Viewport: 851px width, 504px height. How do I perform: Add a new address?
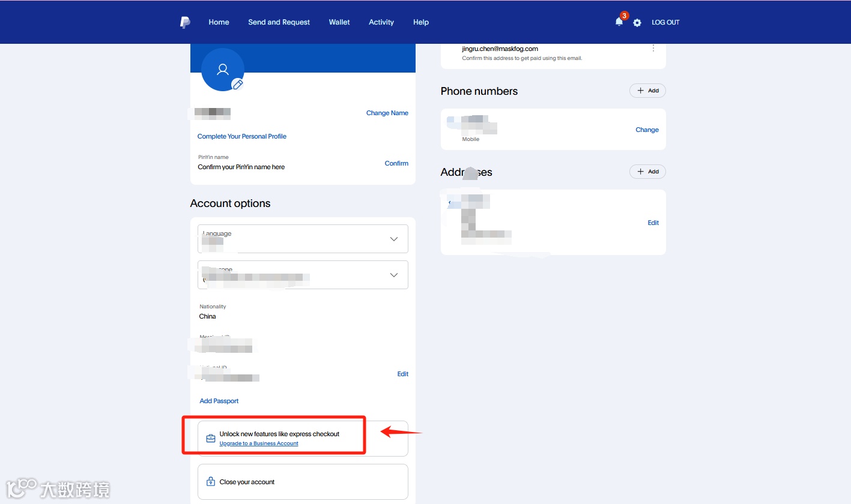647,172
